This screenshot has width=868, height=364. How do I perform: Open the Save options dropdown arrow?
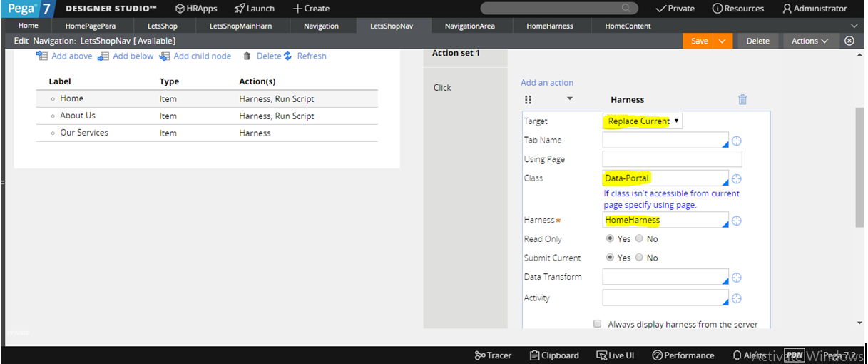tap(724, 41)
